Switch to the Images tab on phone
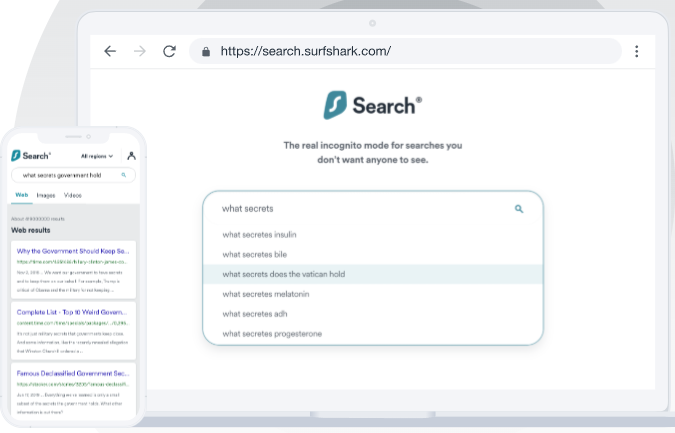 [46, 195]
